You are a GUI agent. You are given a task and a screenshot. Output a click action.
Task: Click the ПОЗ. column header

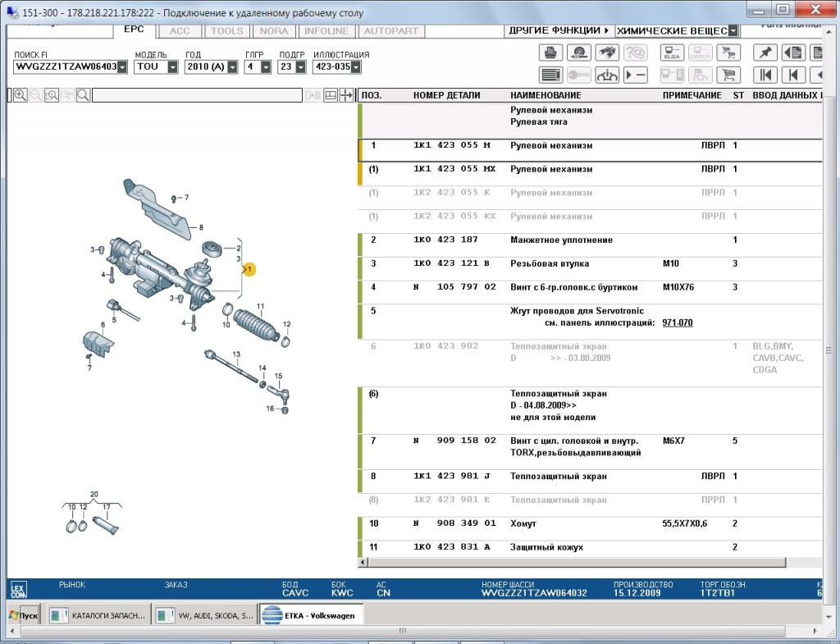[x=372, y=95]
